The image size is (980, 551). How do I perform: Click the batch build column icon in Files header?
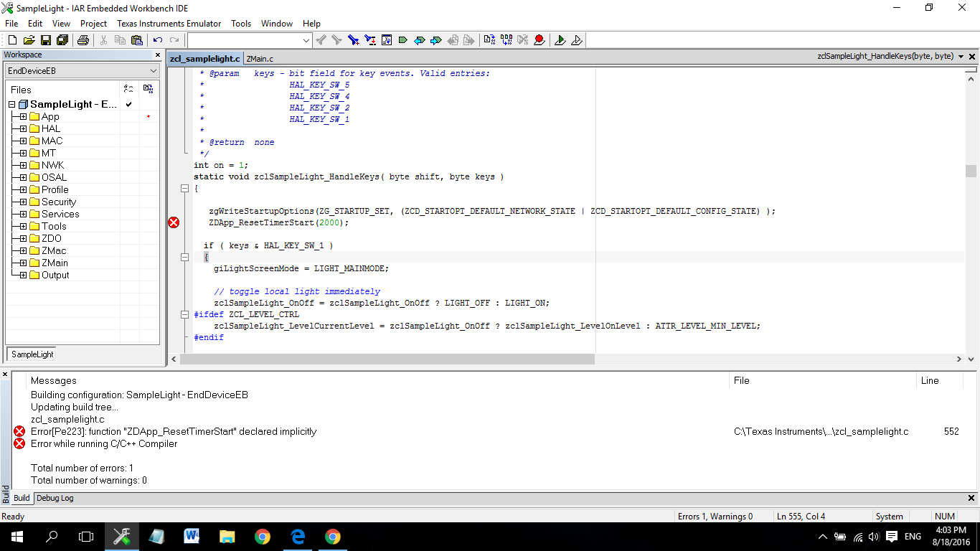click(x=148, y=89)
